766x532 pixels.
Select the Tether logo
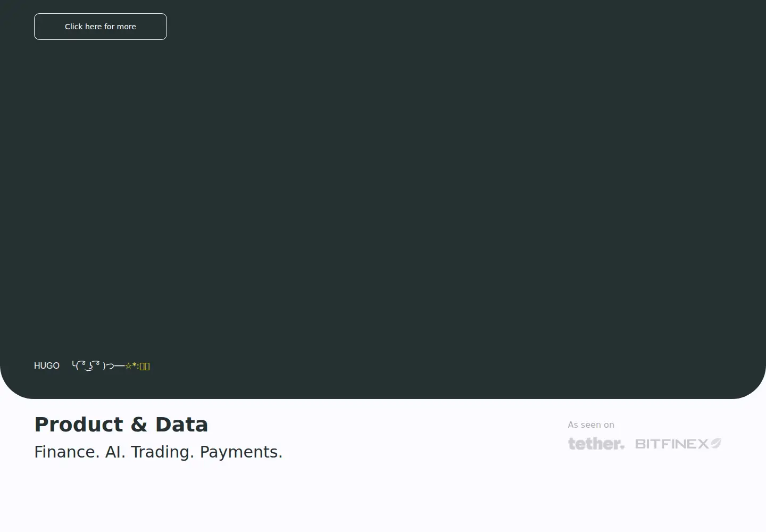(596, 444)
